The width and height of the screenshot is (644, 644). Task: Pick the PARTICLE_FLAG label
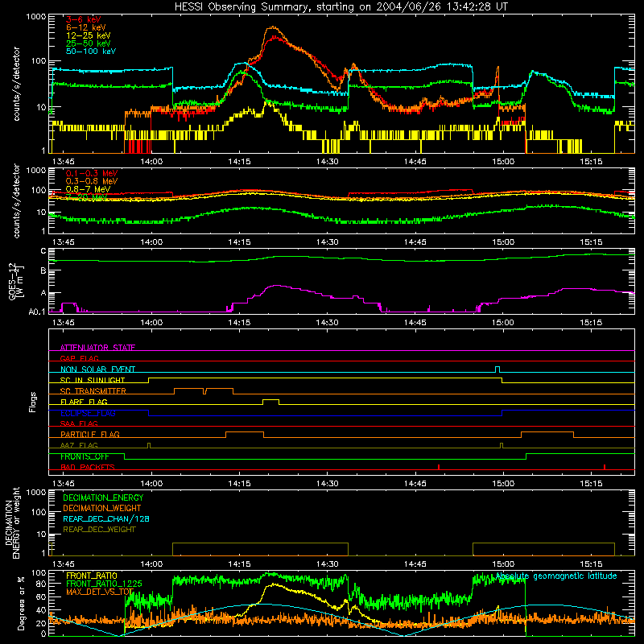click(90, 435)
